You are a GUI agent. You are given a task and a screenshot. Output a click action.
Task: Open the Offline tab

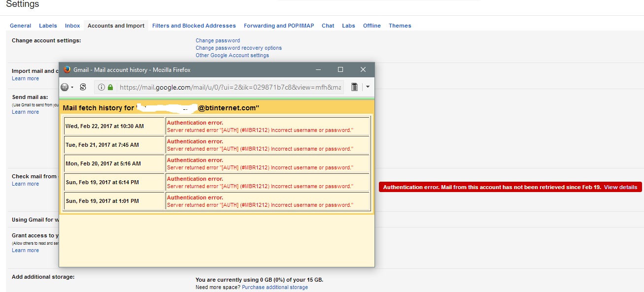(x=372, y=26)
